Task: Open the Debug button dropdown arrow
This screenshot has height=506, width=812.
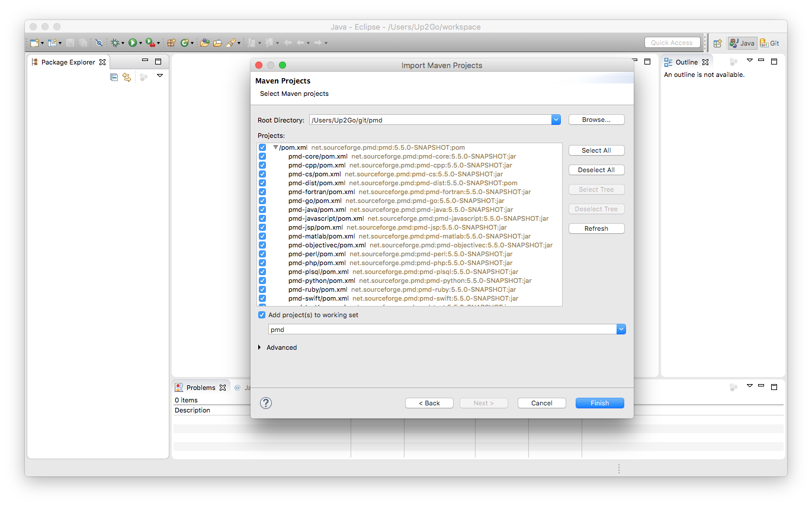Action: [x=123, y=43]
